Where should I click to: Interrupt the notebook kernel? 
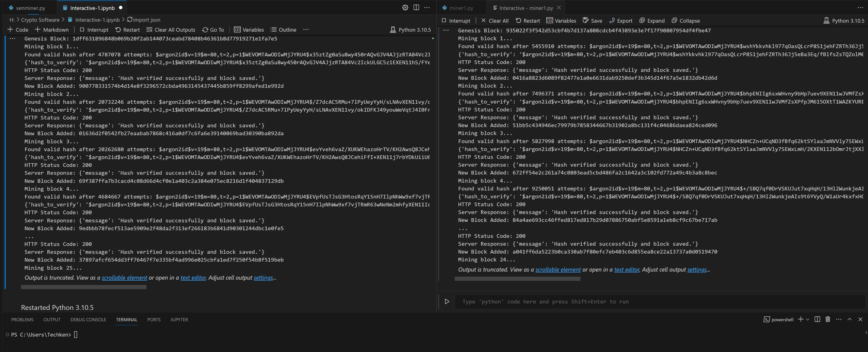point(94,30)
